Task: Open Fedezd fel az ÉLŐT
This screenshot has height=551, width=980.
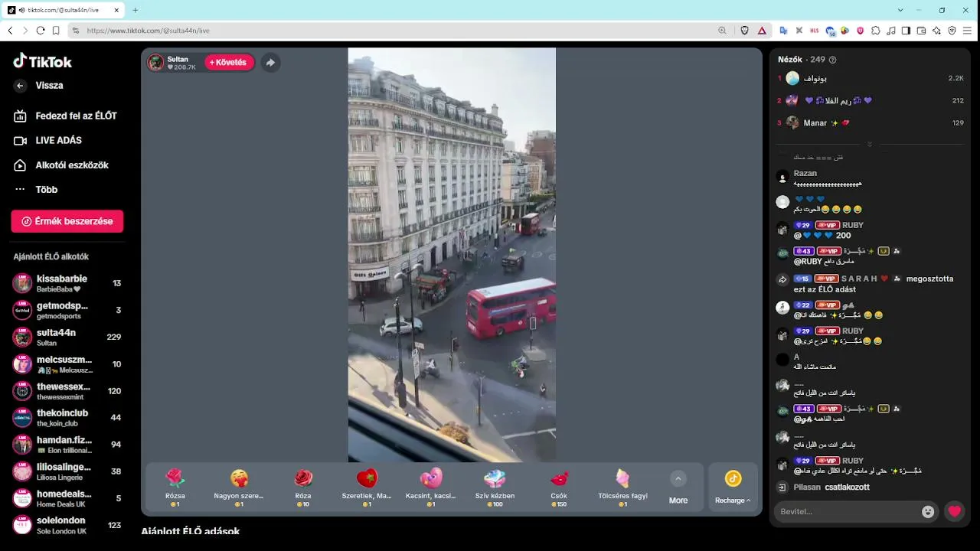Action: [x=67, y=116]
